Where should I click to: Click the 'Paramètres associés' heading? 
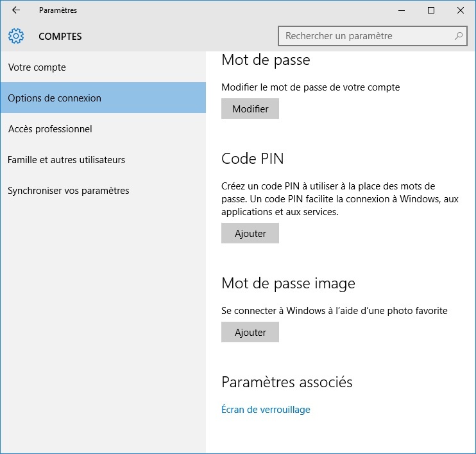point(287,382)
